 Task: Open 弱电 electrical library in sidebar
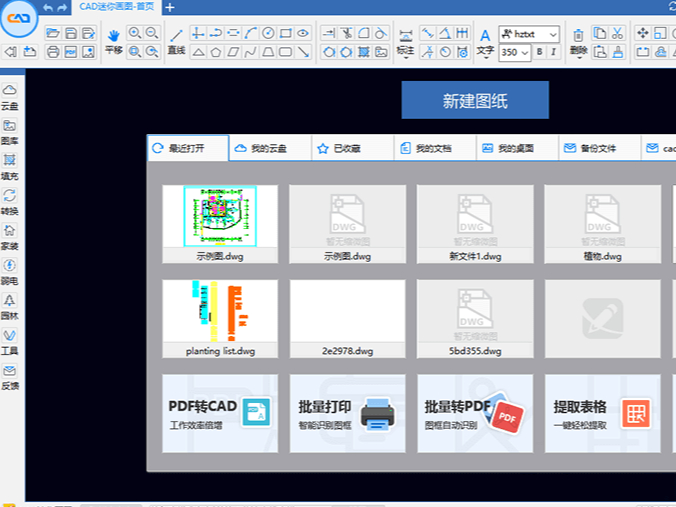coord(10,272)
